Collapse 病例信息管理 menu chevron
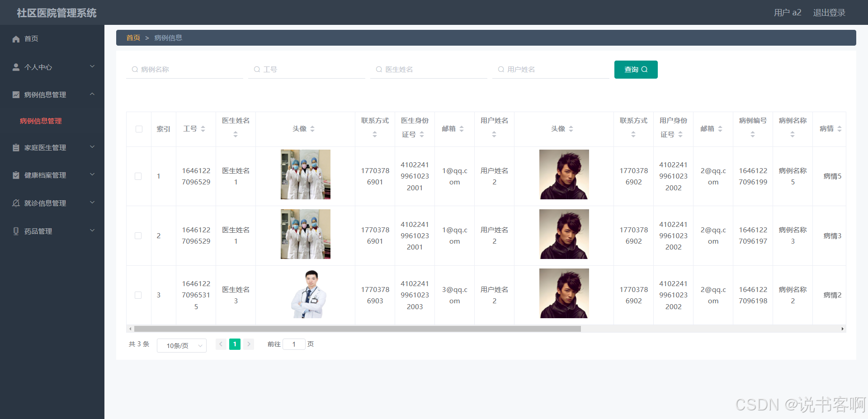The width and height of the screenshot is (868, 419). coord(92,94)
